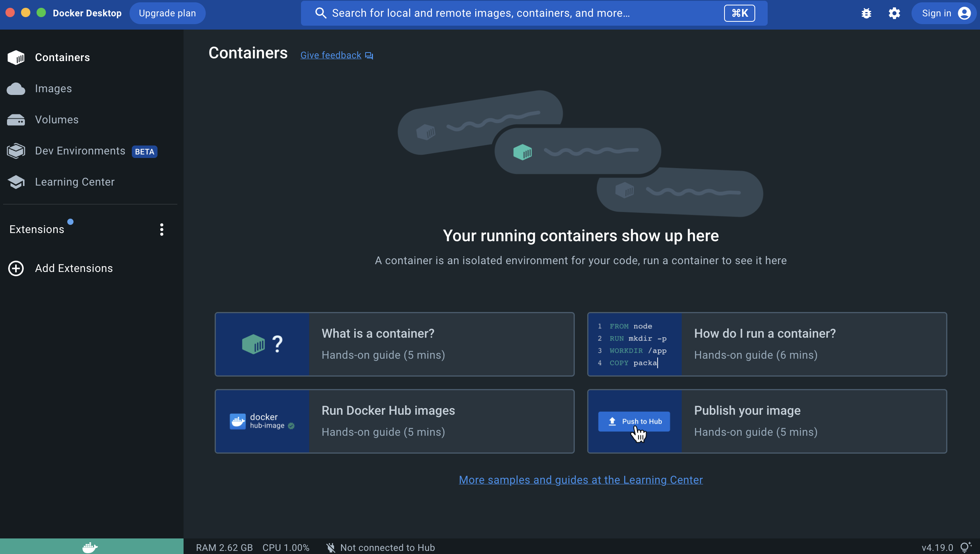Screen dimensions: 980x554
Task: Click the Learning Center graduation cap icon
Action: [16, 182]
